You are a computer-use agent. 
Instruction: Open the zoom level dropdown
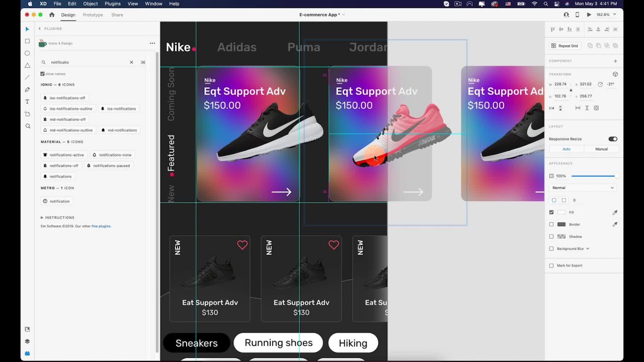click(605, 15)
